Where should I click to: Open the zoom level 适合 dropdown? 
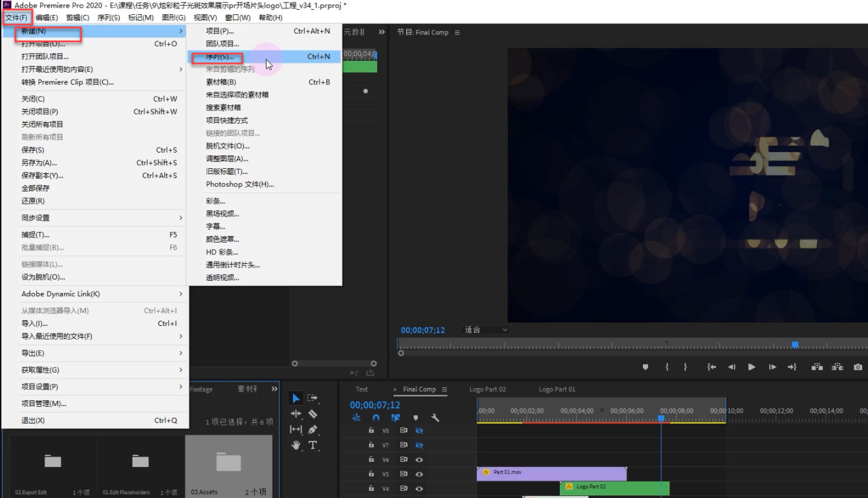click(486, 330)
